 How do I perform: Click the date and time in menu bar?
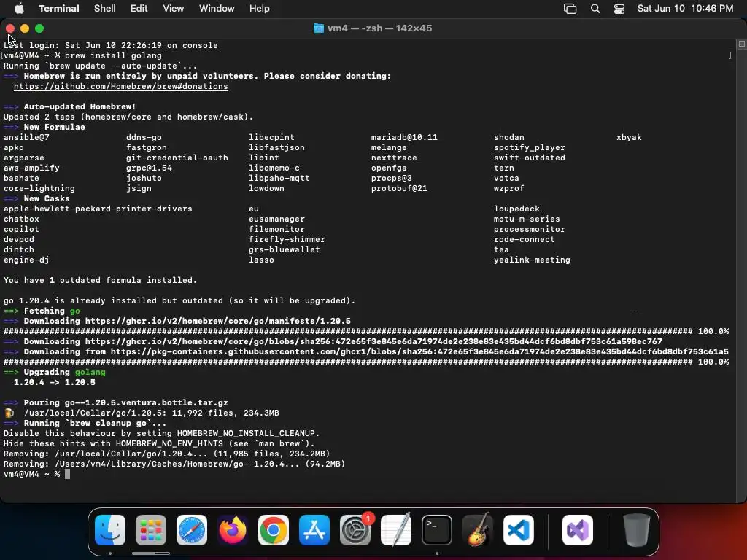[x=685, y=8]
